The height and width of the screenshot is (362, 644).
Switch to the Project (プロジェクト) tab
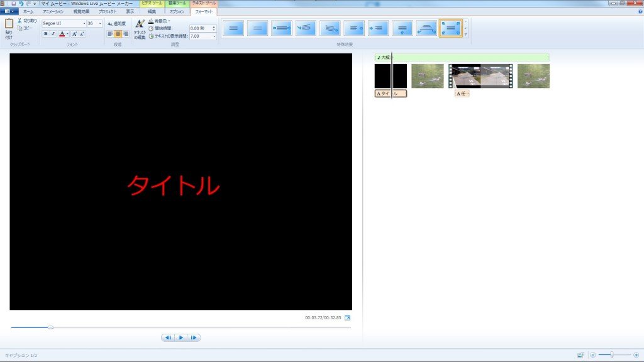[107, 11]
